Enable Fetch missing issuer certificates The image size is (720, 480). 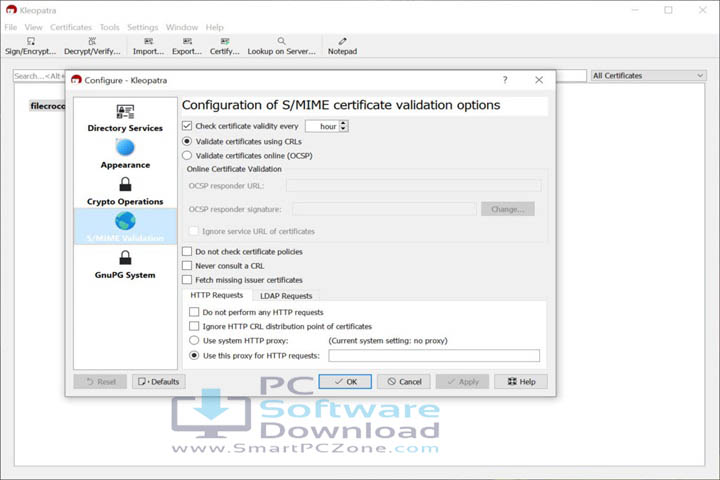point(187,280)
